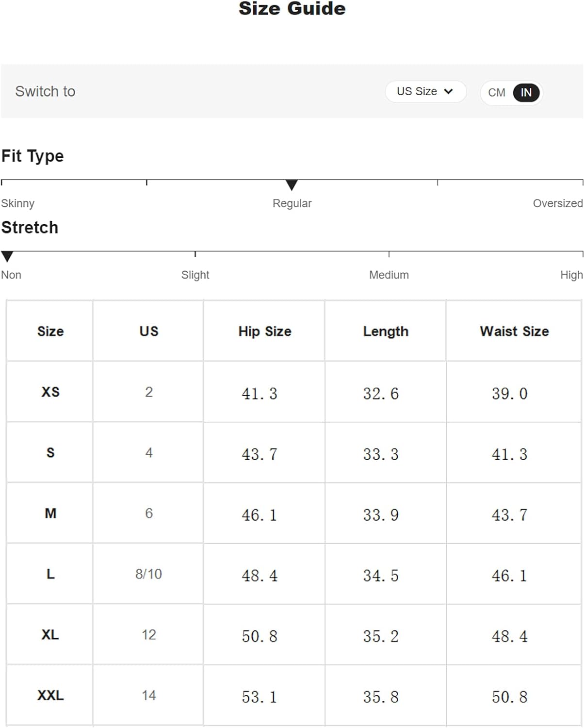Click the 8/10 US size cell
The width and height of the screenshot is (585, 728).
(x=148, y=574)
